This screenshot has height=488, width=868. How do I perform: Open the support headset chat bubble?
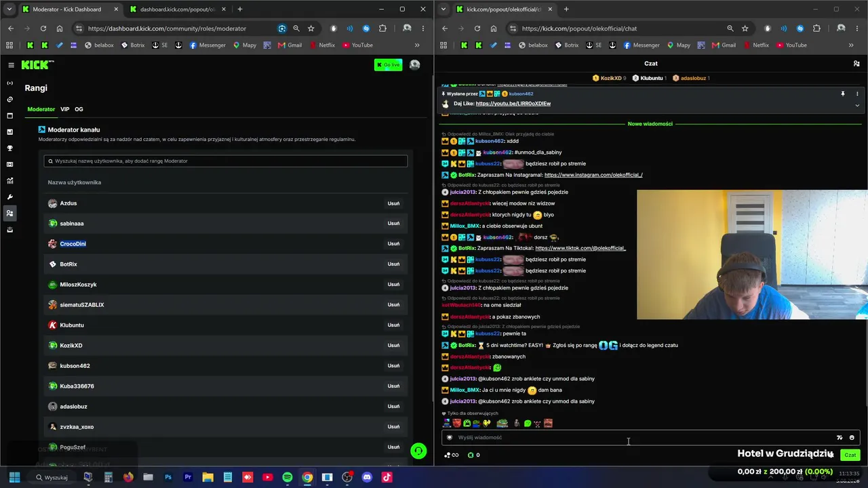[x=418, y=451]
